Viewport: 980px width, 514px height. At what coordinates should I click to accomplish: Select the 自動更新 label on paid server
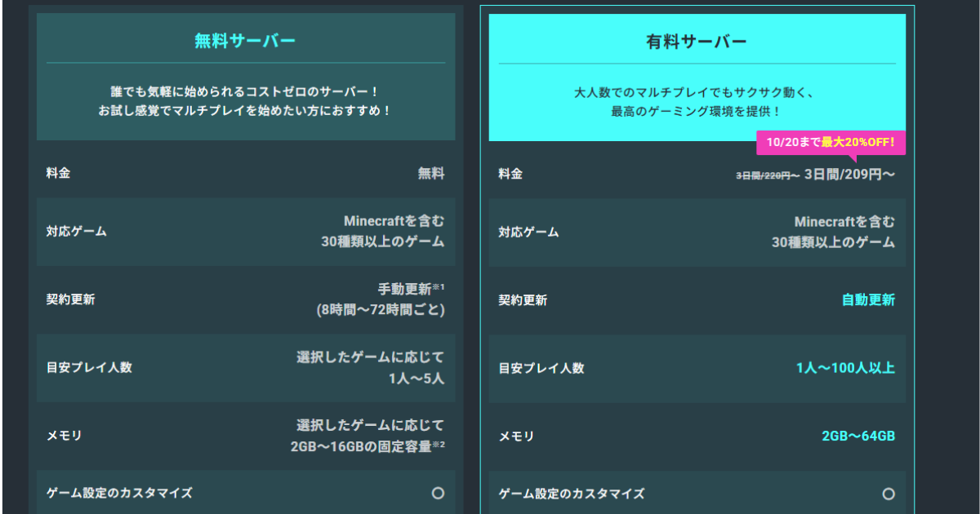pos(869,300)
